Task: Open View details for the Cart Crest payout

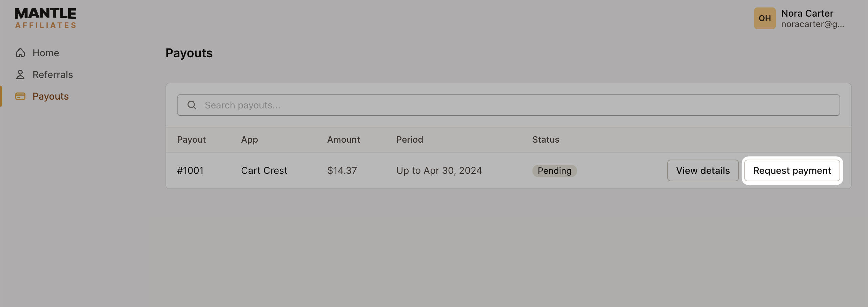Action: (x=703, y=170)
